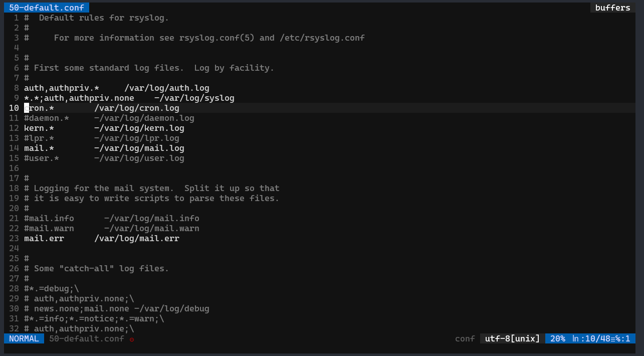
Task: Click line number 10 in the gutter
Action: tap(14, 108)
